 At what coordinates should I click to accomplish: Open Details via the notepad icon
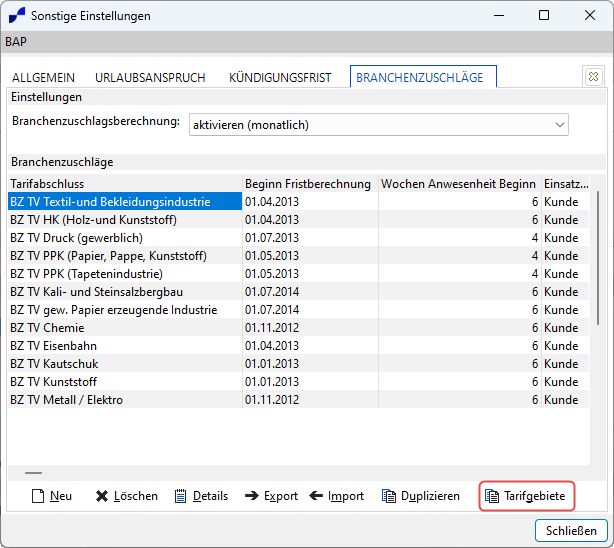point(181,496)
